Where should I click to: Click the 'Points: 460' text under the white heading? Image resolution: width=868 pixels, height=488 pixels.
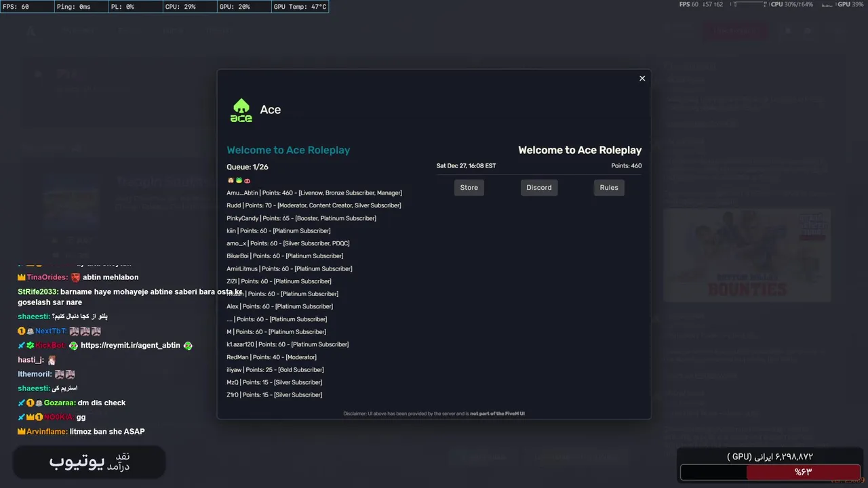[627, 166]
